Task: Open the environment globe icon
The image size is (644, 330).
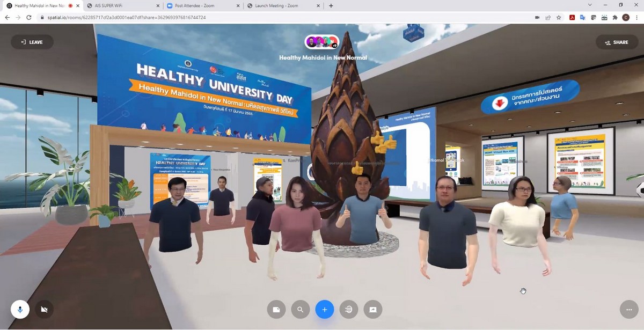Action: point(349,310)
